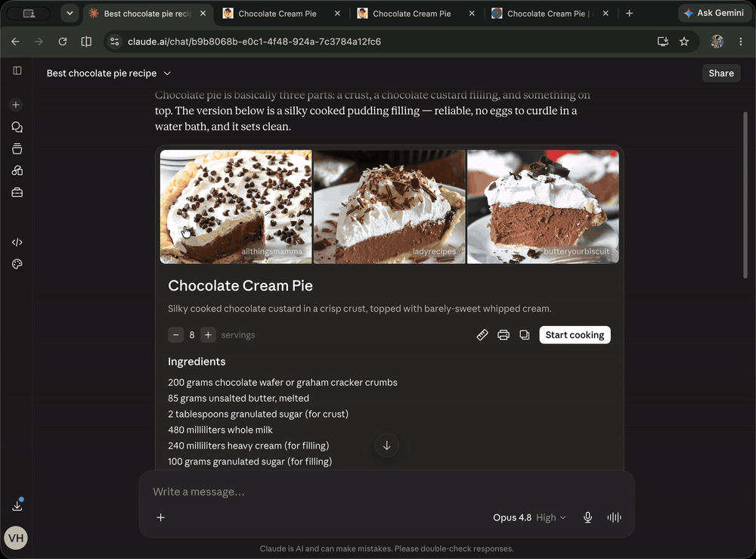Screen dimensions: 756x559
Task: Open the VH profile avatar
Action: [x=16, y=538]
